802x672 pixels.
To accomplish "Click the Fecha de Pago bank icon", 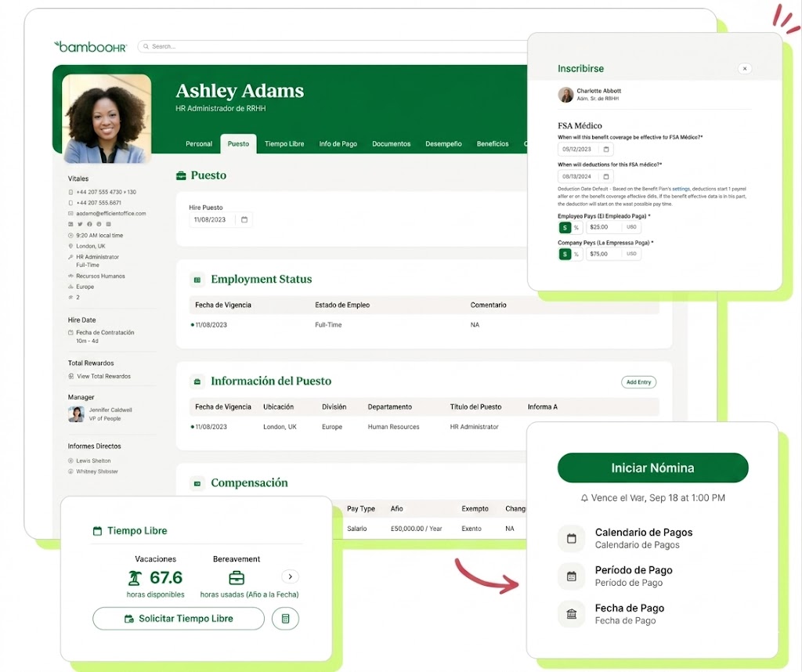I will (571, 614).
